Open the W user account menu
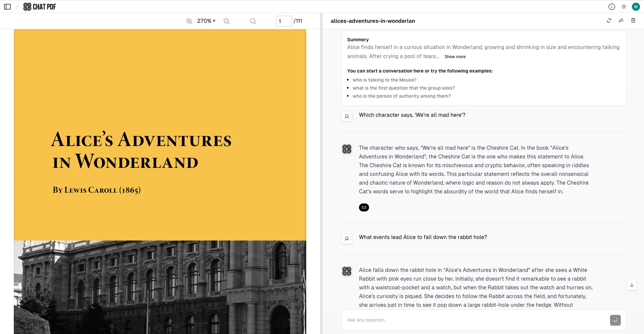 tap(636, 6)
